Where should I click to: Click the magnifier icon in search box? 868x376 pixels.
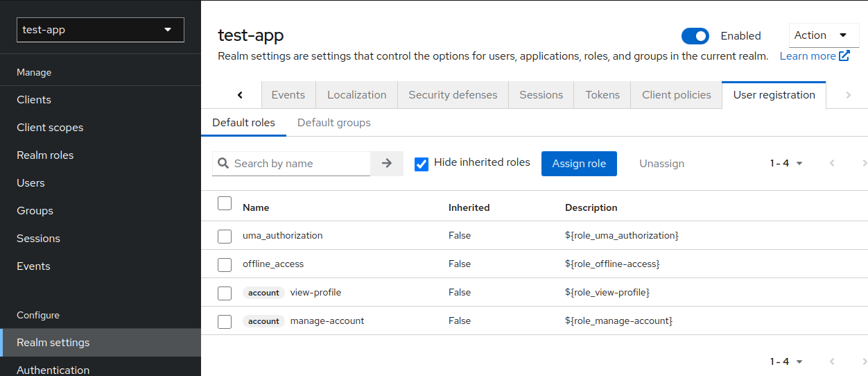coord(223,164)
